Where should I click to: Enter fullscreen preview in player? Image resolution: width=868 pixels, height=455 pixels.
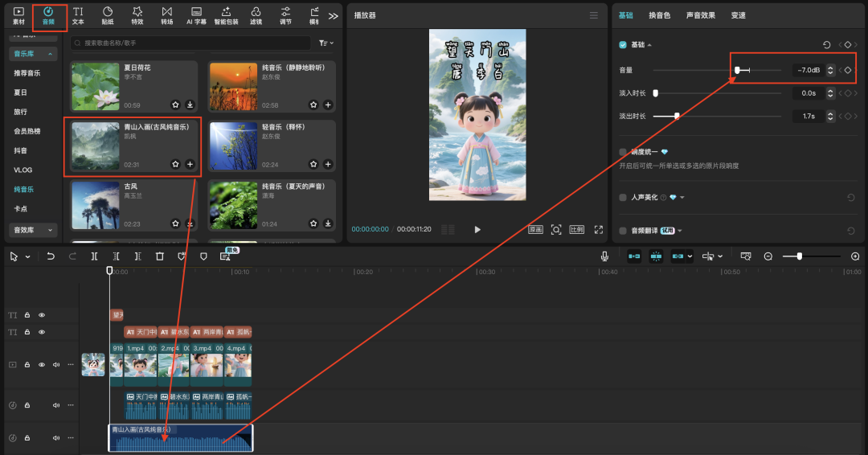(598, 229)
